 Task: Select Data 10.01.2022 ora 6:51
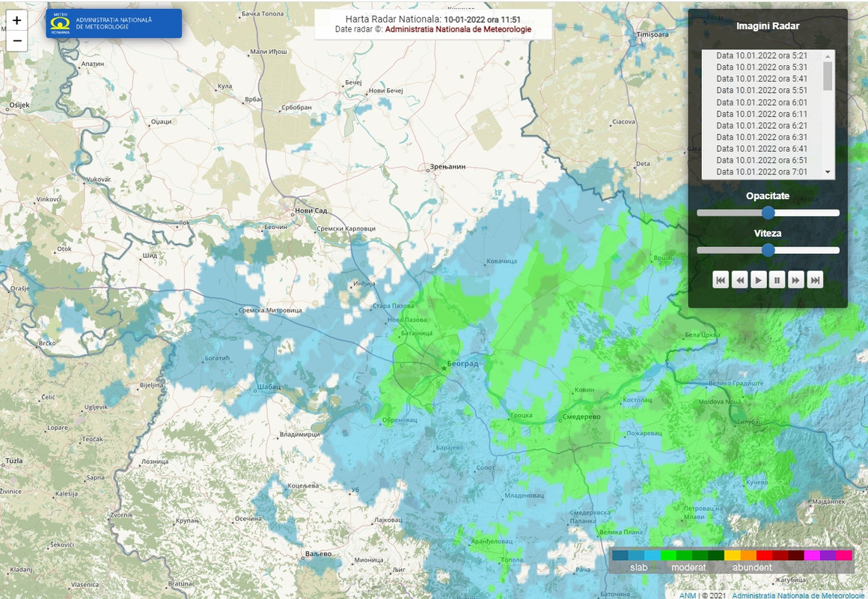[762, 160]
